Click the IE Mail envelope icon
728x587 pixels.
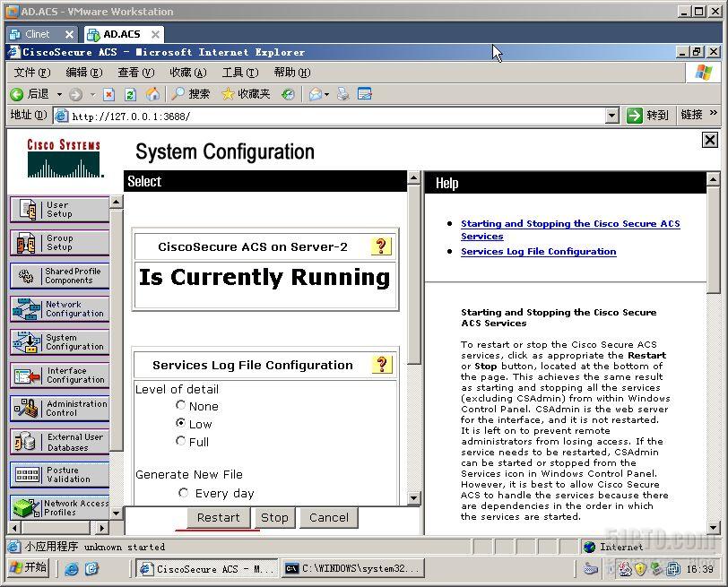coord(316,95)
